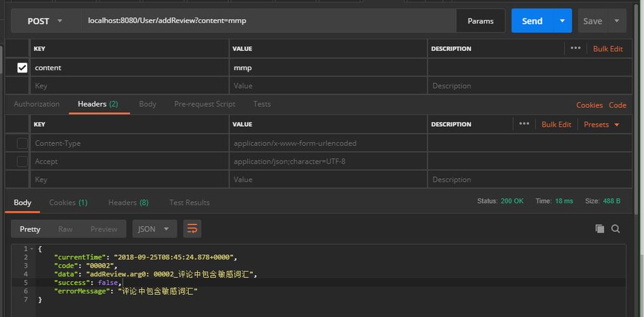Enable the Accept header checkbox
This screenshot has width=644, height=317.
[22, 162]
